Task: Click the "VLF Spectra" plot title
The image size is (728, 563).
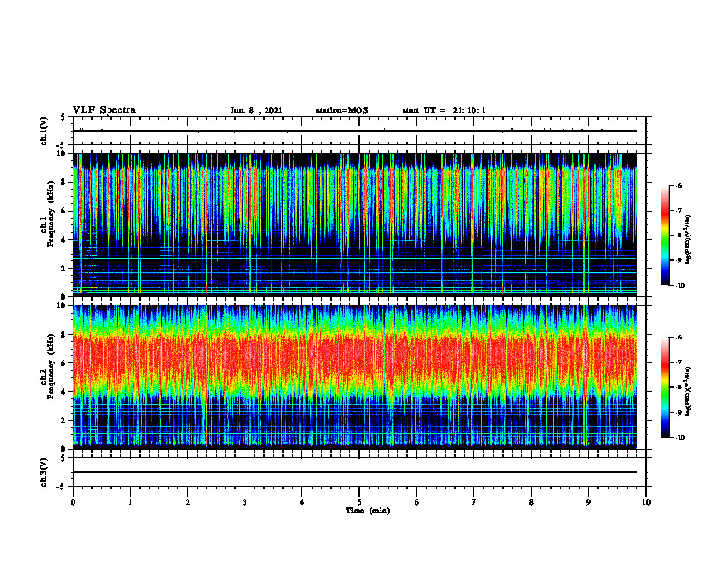Action: point(104,110)
